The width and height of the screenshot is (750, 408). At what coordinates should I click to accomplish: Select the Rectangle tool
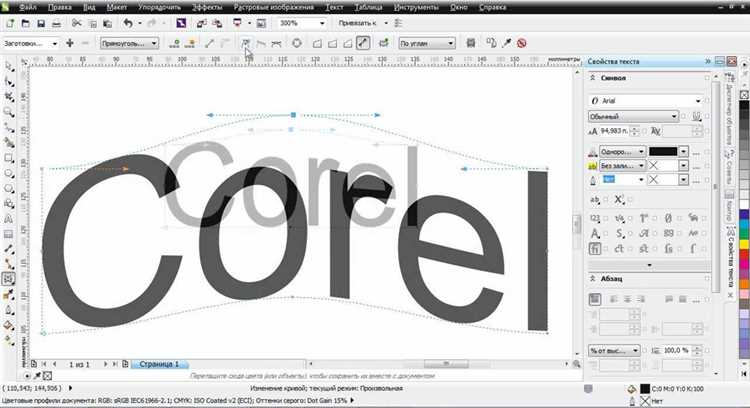tap(9, 158)
